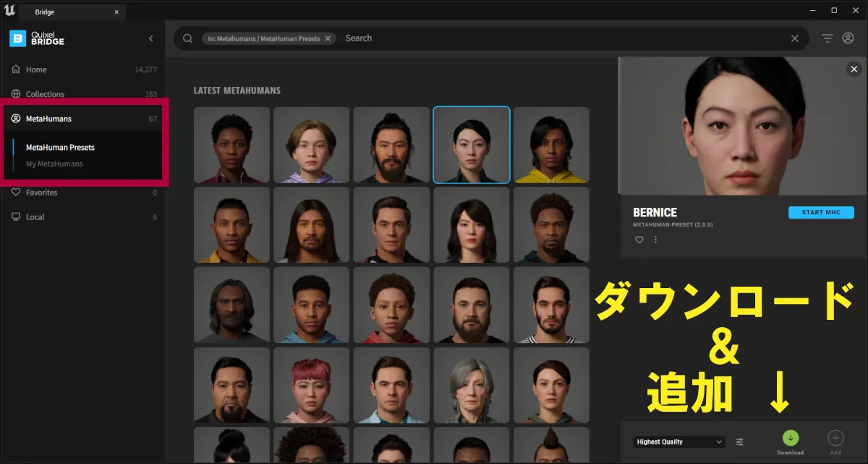Select the pink-haired MetaHuman thumbnail

311,385
